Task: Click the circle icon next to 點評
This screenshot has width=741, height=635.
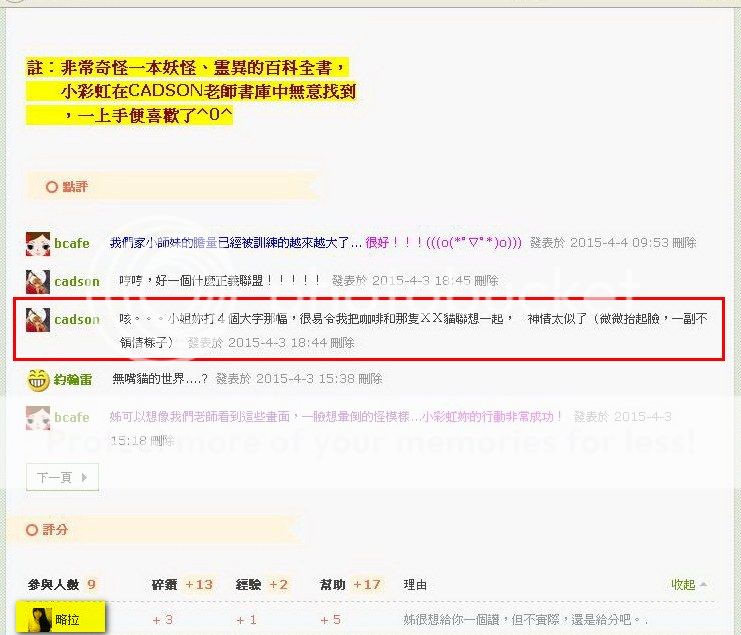Action: (52, 187)
